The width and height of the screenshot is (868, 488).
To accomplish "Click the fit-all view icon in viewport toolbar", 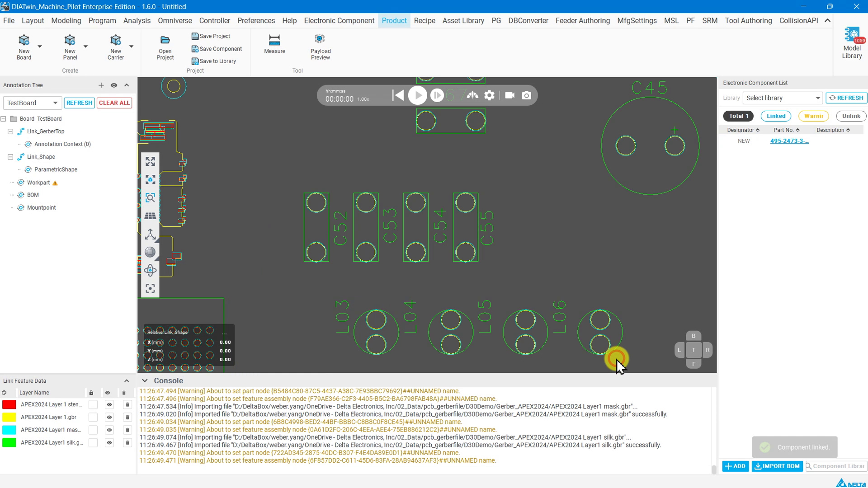I will pyautogui.click(x=150, y=162).
